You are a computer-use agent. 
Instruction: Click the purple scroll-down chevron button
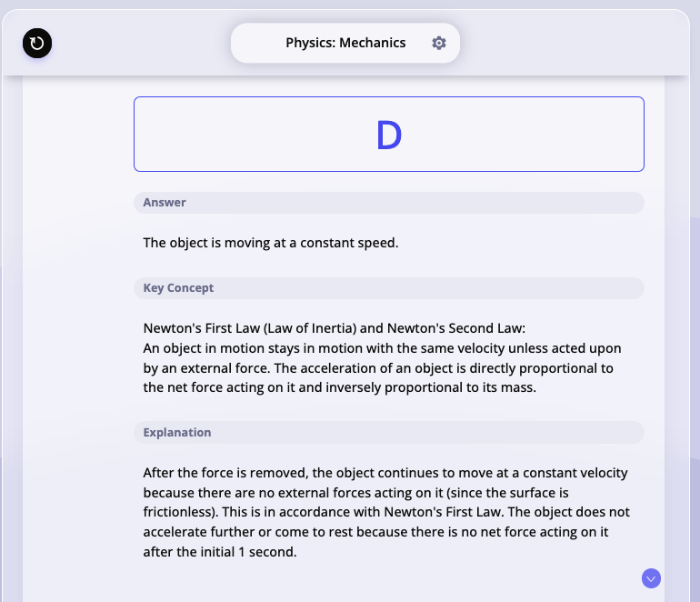[651, 578]
